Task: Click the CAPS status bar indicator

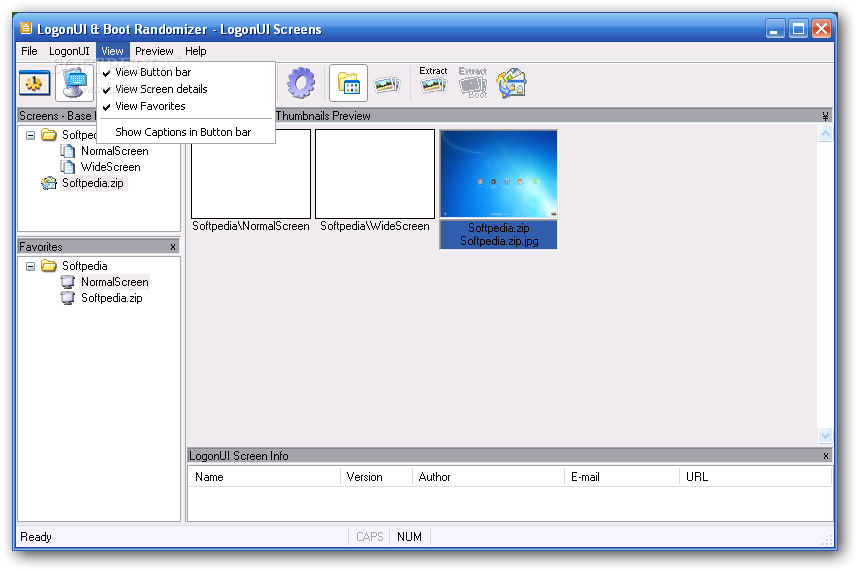Action: click(x=369, y=537)
